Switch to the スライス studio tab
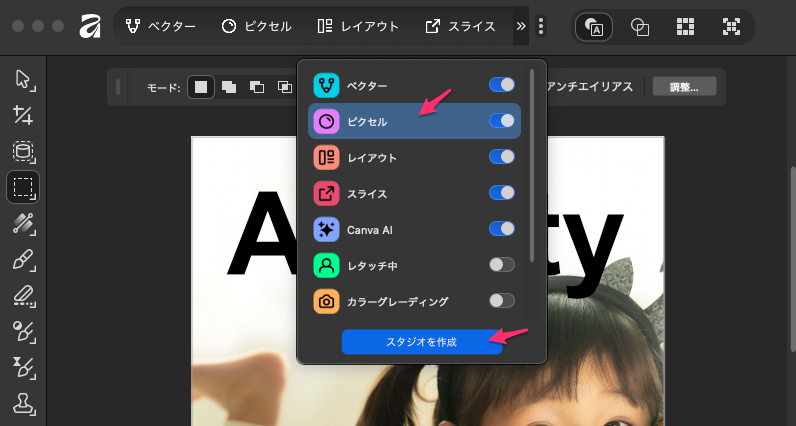The image size is (796, 426). (x=460, y=27)
